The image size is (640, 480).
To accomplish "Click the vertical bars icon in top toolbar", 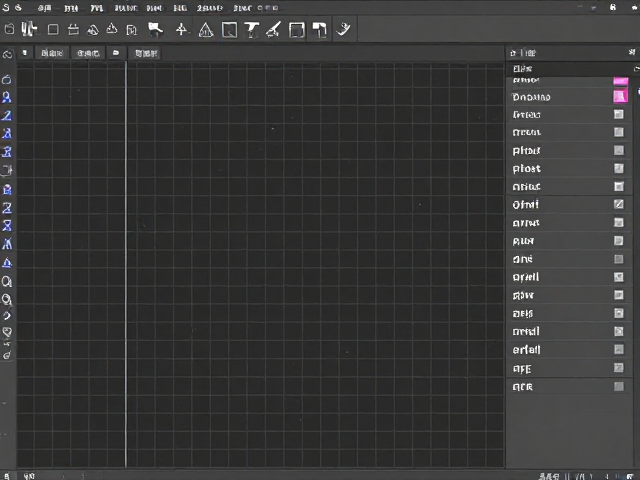I will (29, 29).
